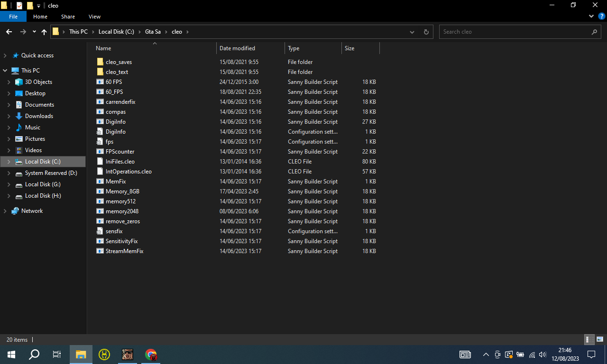Open taskbar Search icon
607x364 pixels.
click(34, 355)
